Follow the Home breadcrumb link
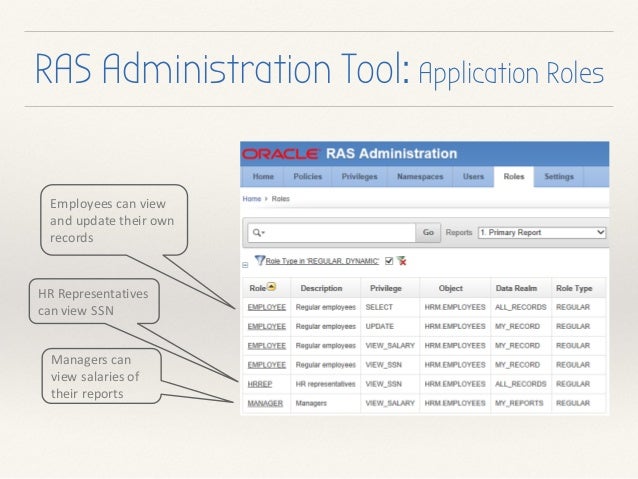638x479 pixels. (252, 199)
